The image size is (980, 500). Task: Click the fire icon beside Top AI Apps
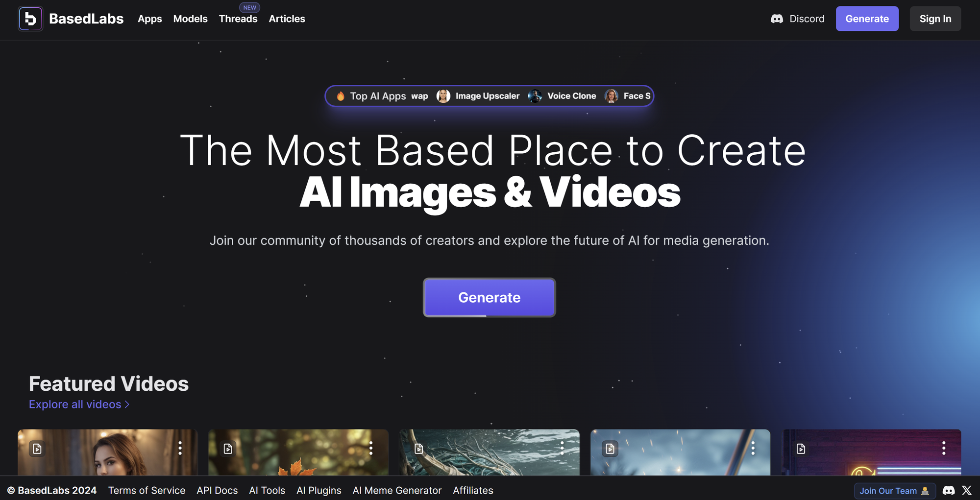pos(341,96)
